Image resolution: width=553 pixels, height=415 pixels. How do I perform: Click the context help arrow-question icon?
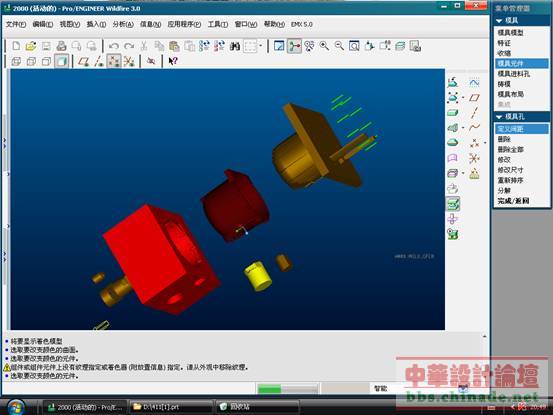coord(173,61)
